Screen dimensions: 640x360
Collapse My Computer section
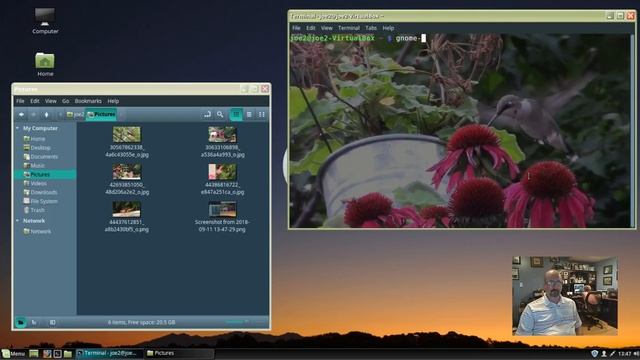18,128
